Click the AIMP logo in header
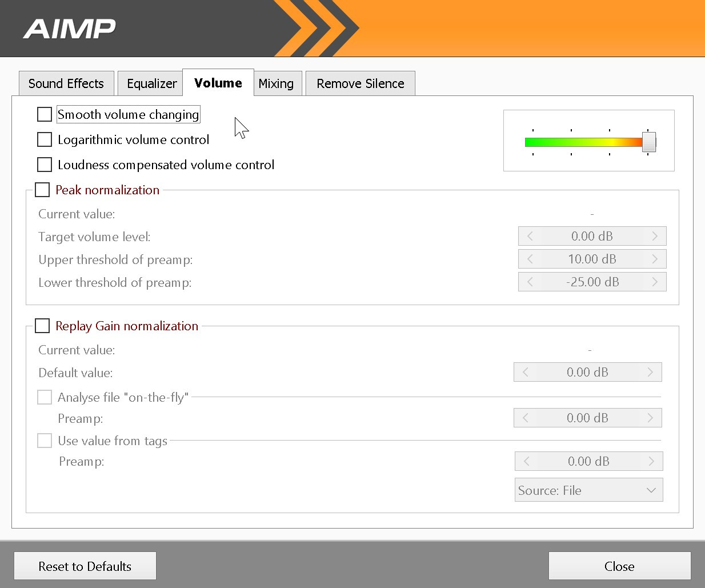 69,29
